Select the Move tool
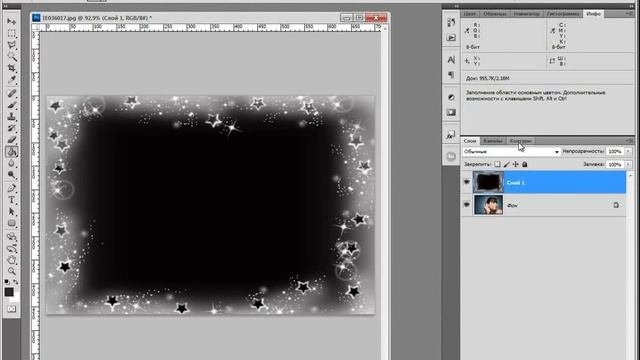Screen dimensions: 640x360 (x=11, y=21)
